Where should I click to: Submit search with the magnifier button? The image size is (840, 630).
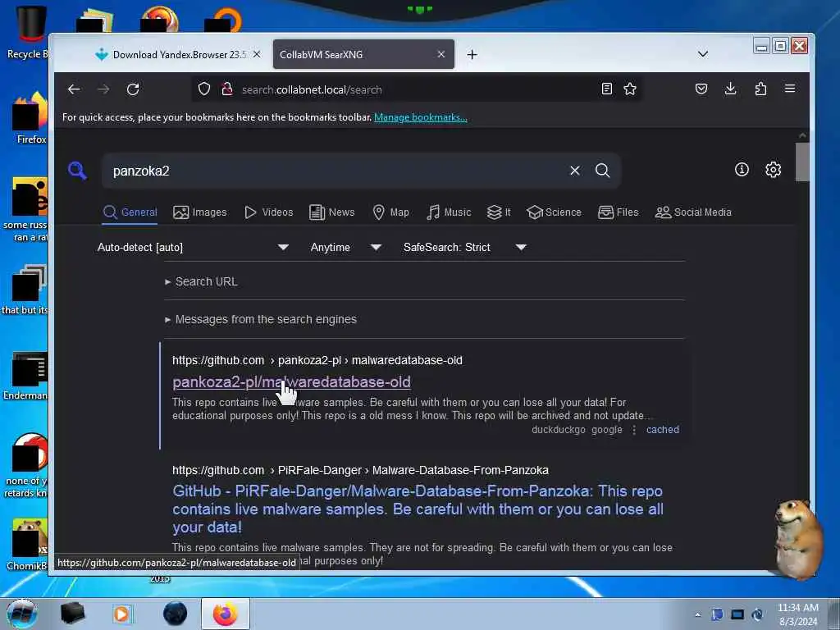pos(603,171)
